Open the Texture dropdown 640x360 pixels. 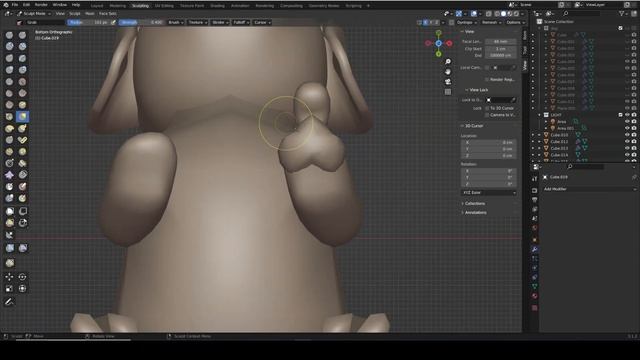[x=198, y=22]
